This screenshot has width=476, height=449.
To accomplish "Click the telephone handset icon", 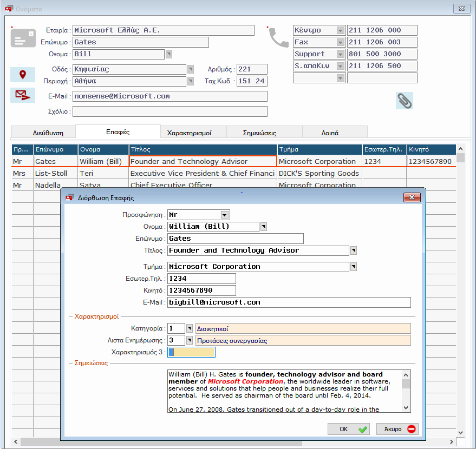I will coord(278,37).
